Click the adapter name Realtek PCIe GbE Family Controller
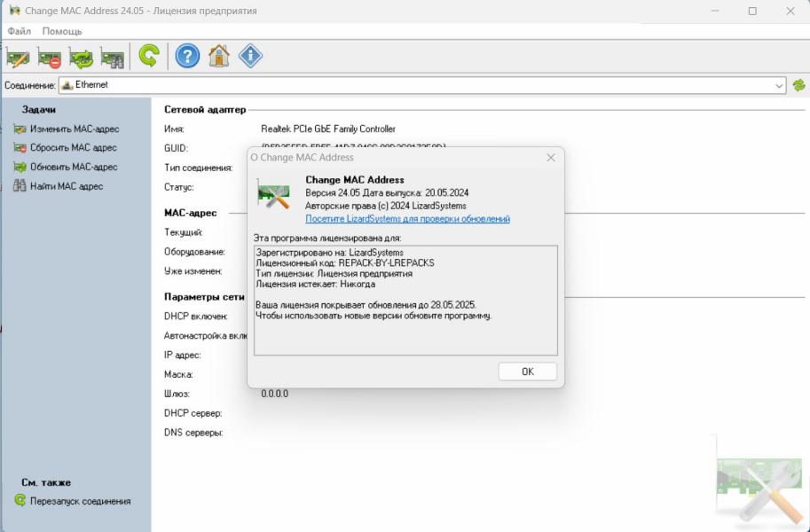810x532 pixels. click(328, 129)
